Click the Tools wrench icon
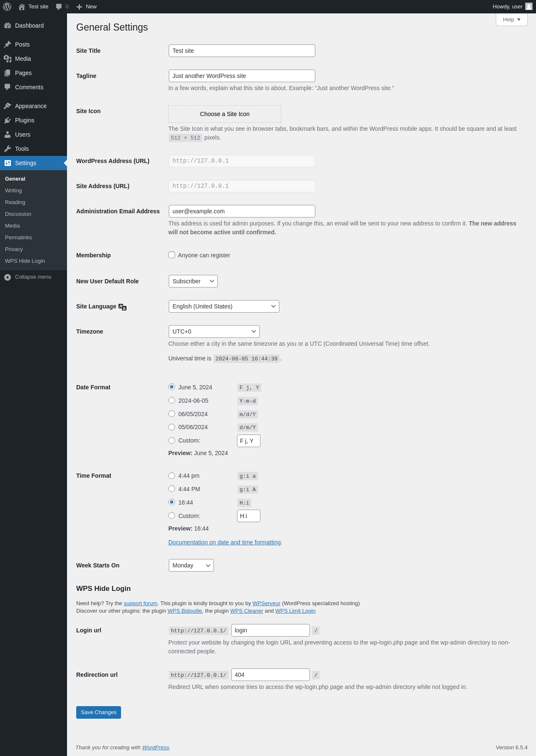536x756 pixels. [8, 149]
